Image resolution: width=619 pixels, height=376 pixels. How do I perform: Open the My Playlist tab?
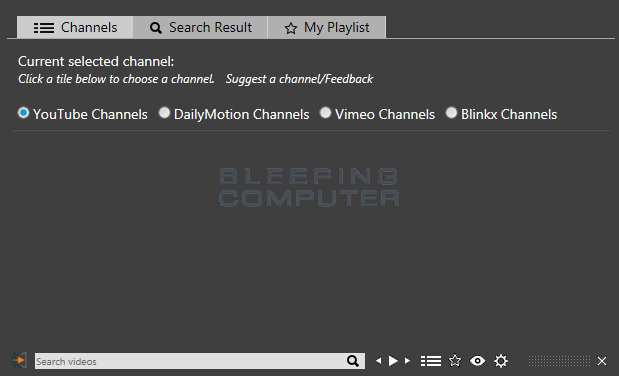(x=327, y=27)
